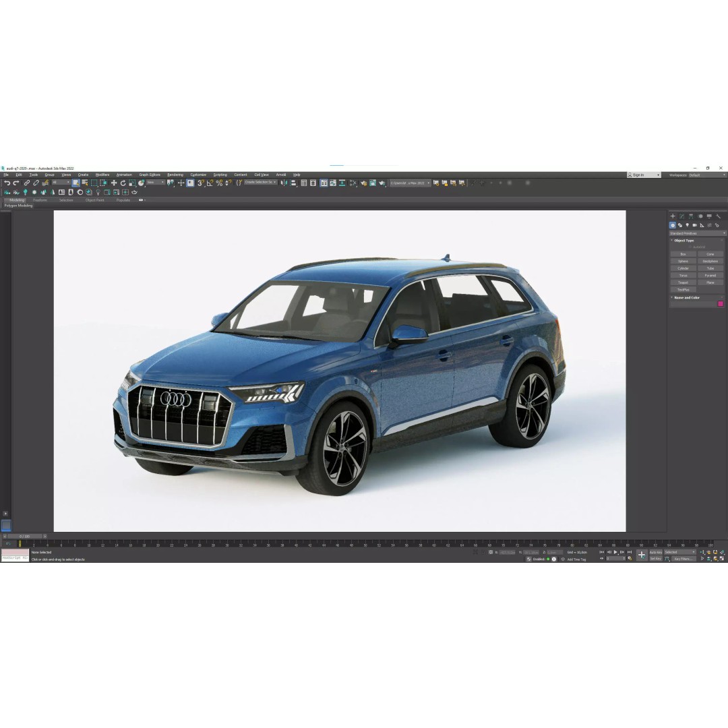The width and height of the screenshot is (728, 728).
Task: Open the Sign In dropdown
Action: [644, 175]
